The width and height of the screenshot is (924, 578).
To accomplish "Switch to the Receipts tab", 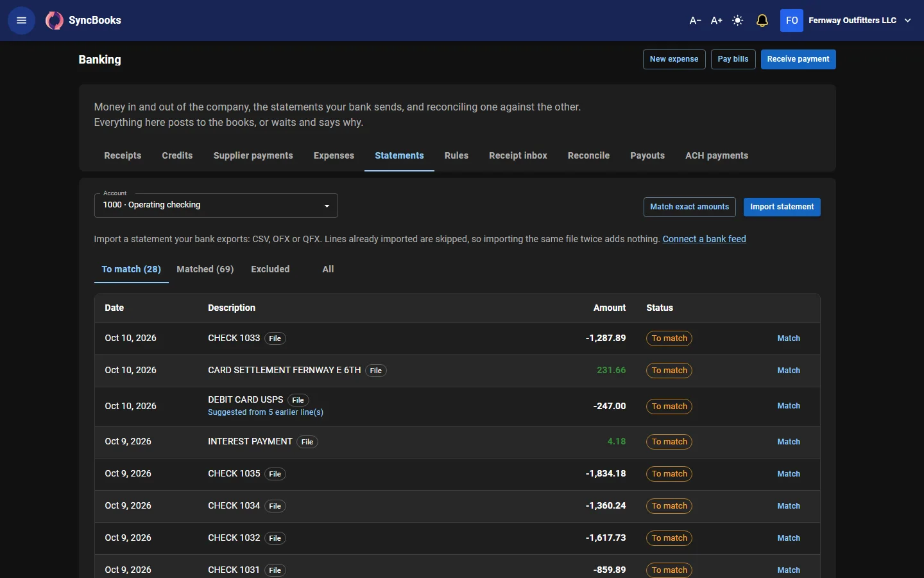I will coord(123,155).
